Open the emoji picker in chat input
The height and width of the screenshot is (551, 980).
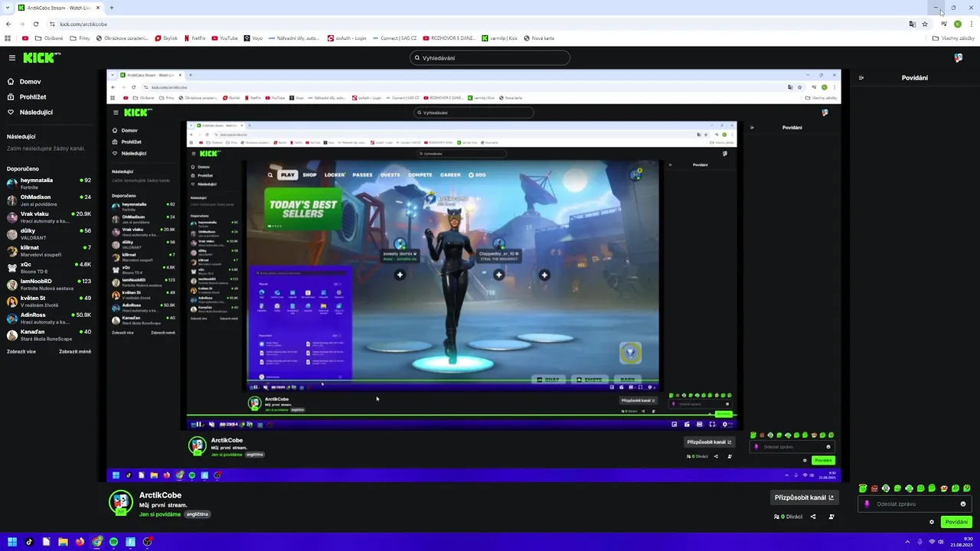tap(963, 504)
